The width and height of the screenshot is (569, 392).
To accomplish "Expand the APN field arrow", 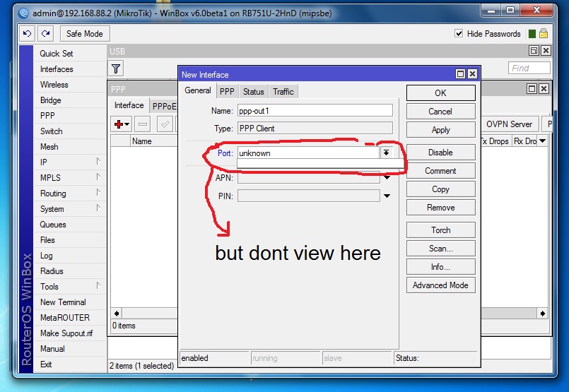I will tap(387, 177).
